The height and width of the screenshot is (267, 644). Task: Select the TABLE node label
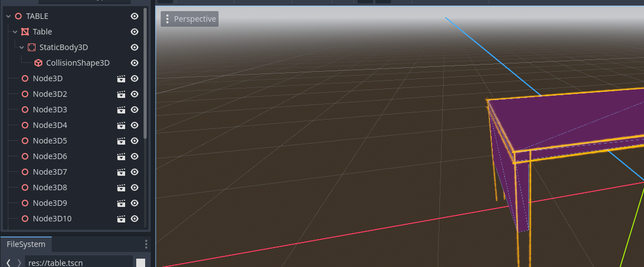tap(37, 16)
